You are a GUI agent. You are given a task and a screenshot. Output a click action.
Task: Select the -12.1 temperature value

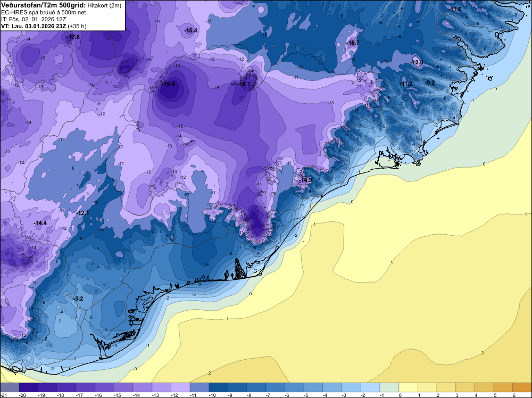pos(82,213)
